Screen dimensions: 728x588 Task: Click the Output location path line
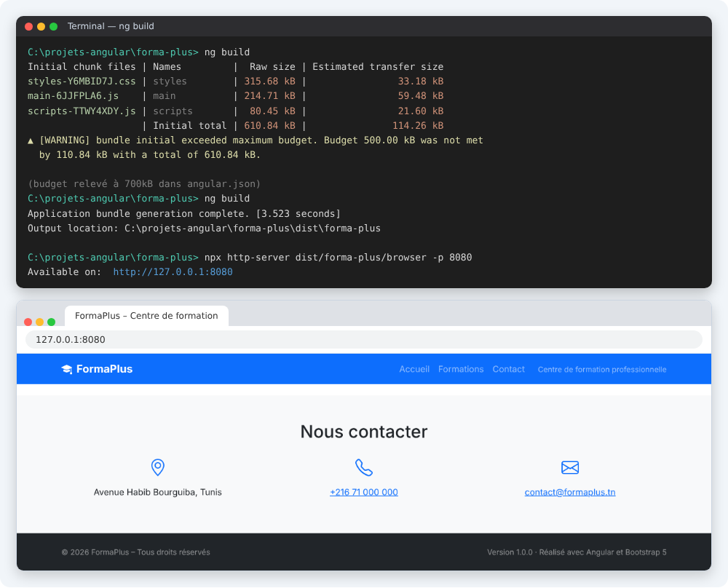point(205,229)
